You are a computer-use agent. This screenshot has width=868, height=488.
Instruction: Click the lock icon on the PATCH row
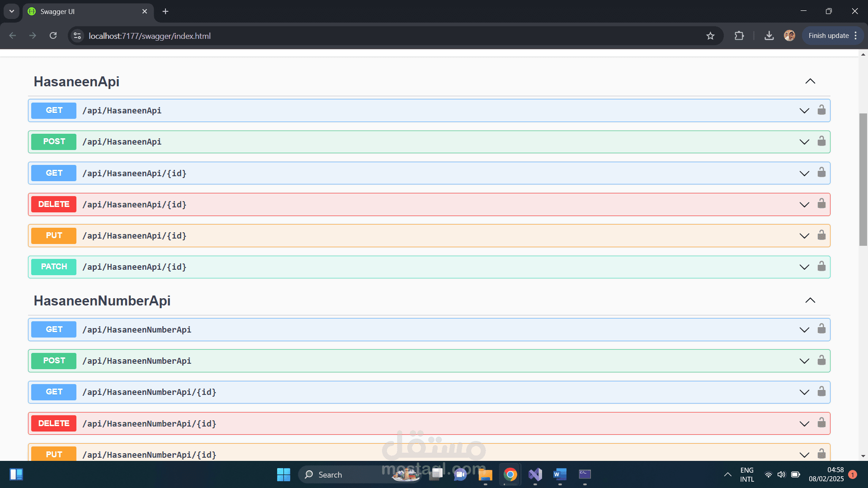click(821, 266)
